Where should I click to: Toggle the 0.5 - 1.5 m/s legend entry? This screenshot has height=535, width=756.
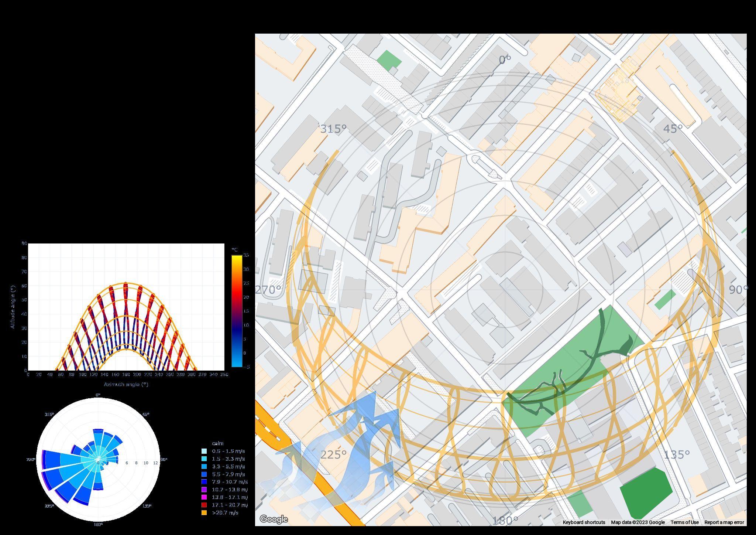click(x=228, y=451)
